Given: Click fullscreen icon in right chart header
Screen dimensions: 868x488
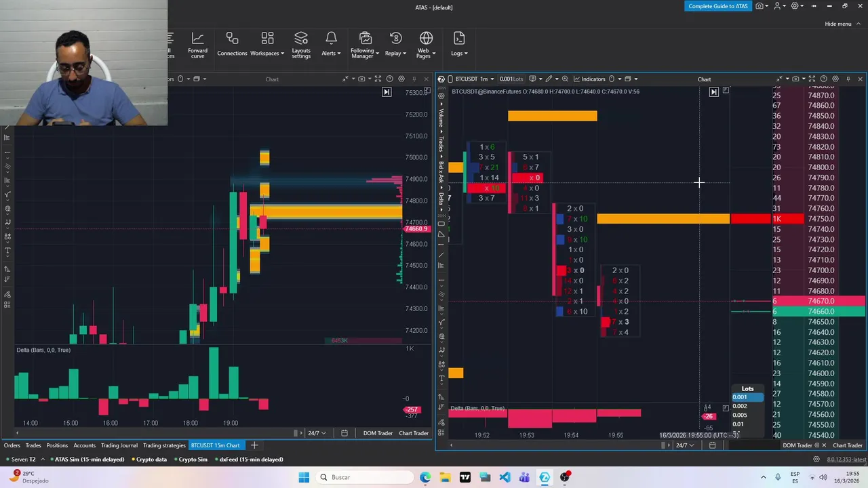Looking at the screenshot, I should (812, 79).
